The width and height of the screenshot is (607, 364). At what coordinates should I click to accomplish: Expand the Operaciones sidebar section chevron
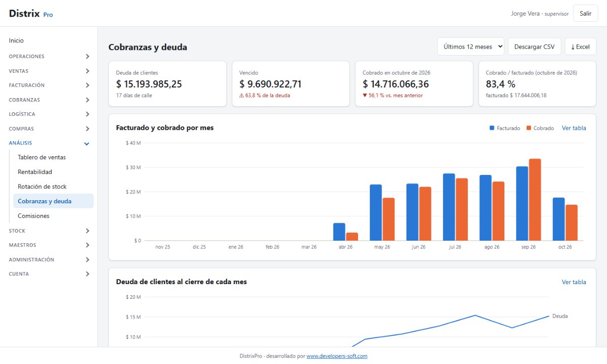tap(88, 57)
